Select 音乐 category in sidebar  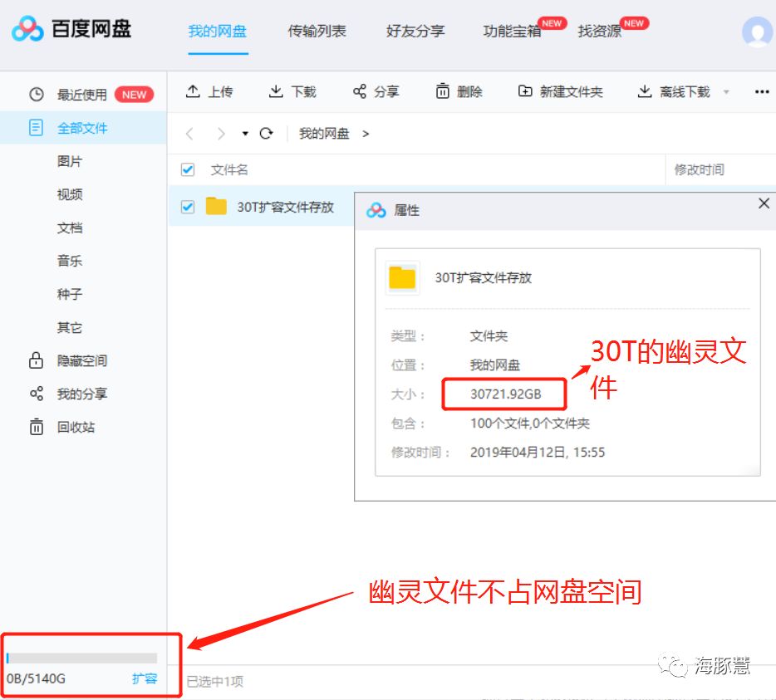coord(70,261)
